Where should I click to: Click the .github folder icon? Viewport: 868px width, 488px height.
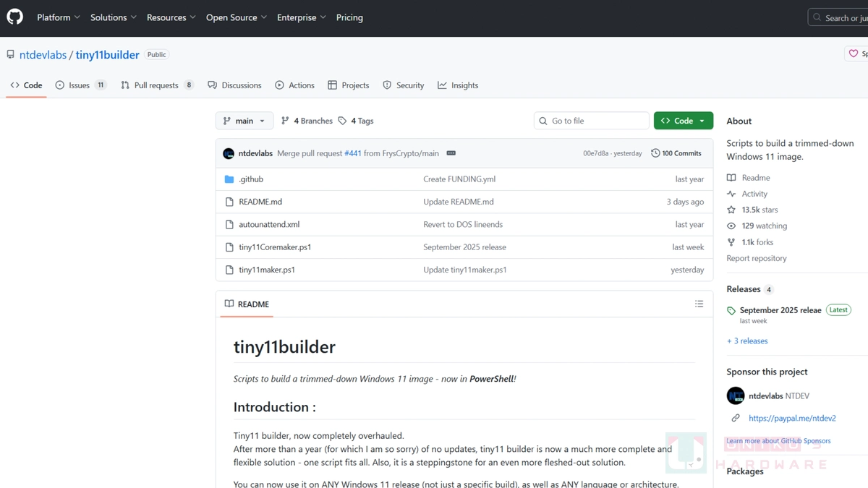(x=229, y=179)
